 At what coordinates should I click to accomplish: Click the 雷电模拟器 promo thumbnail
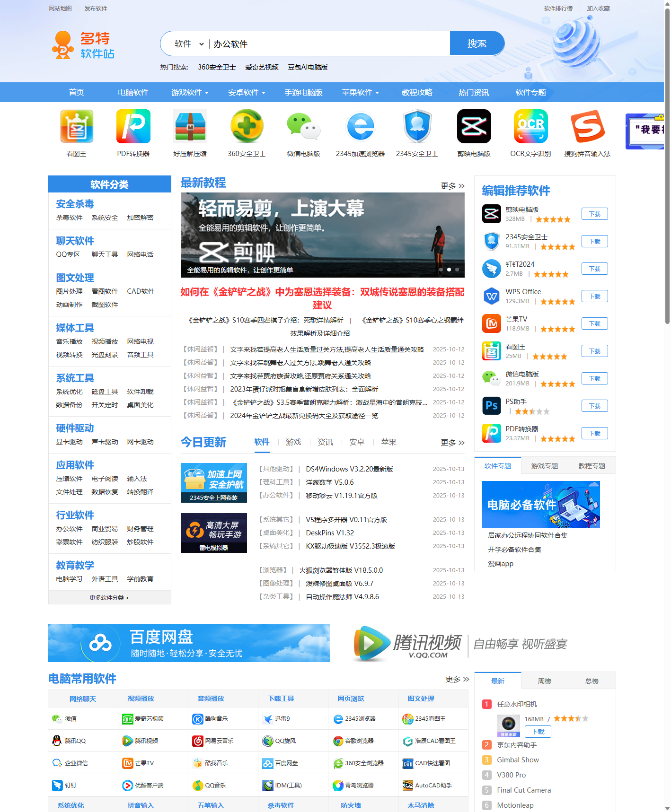pyautogui.click(x=214, y=533)
